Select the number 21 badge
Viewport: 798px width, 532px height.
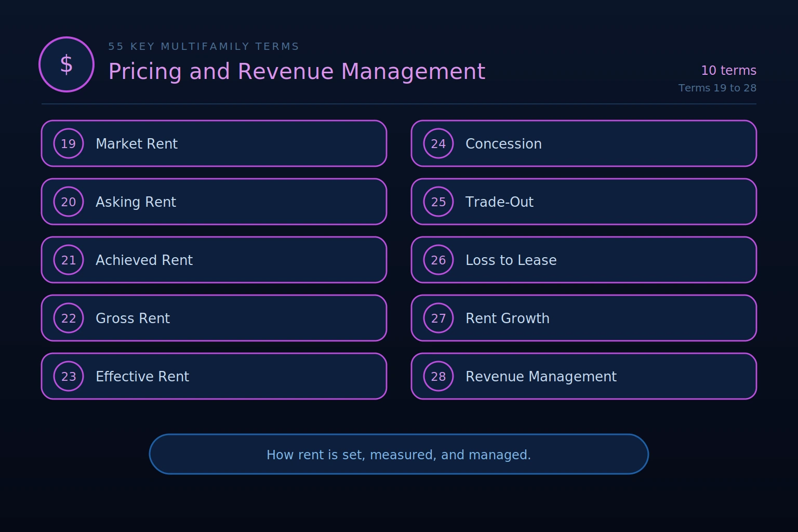point(69,260)
